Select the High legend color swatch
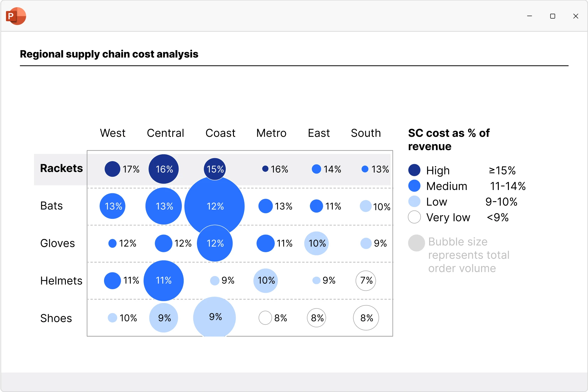 point(414,170)
